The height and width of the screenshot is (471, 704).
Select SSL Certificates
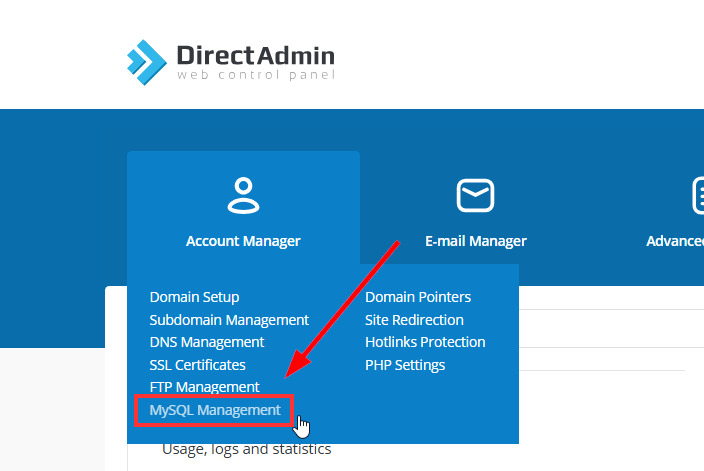click(198, 365)
